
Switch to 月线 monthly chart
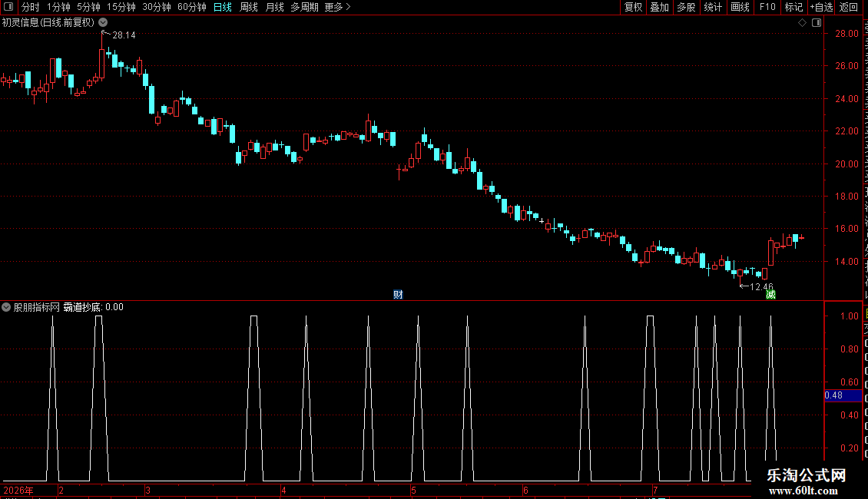point(274,7)
